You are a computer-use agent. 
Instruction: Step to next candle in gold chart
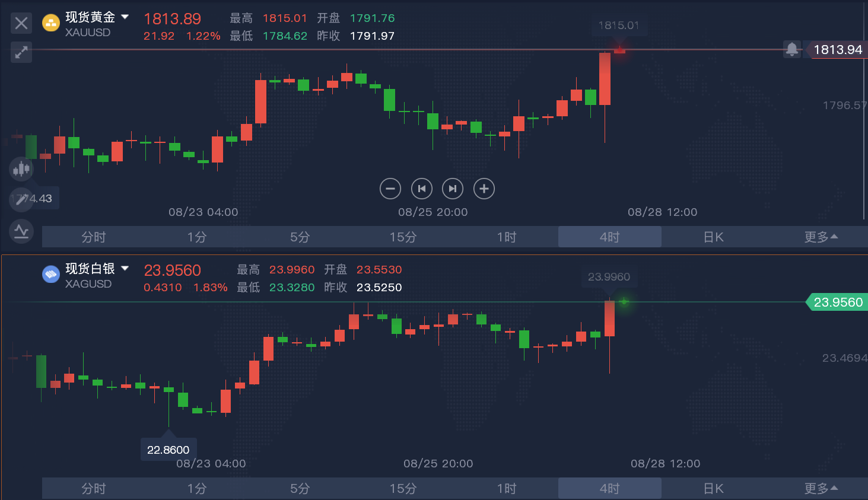[x=453, y=189]
